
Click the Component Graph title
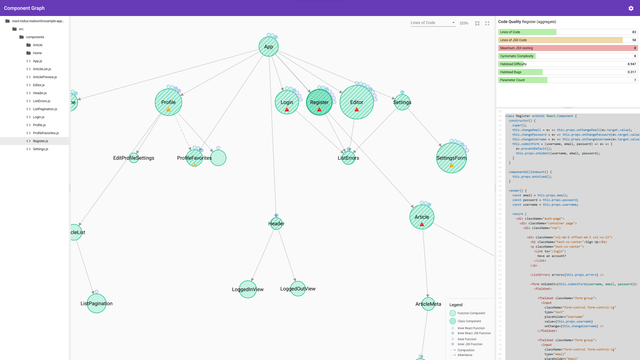click(x=24, y=8)
